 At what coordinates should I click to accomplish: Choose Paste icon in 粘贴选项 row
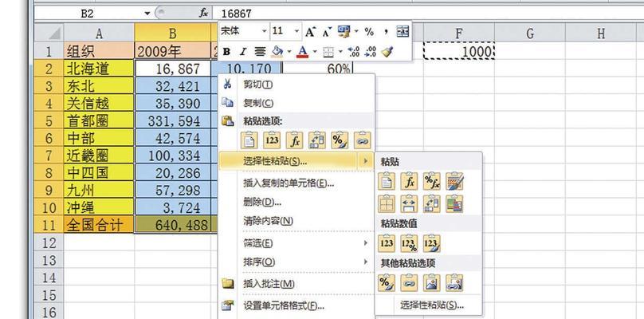pos(249,140)
